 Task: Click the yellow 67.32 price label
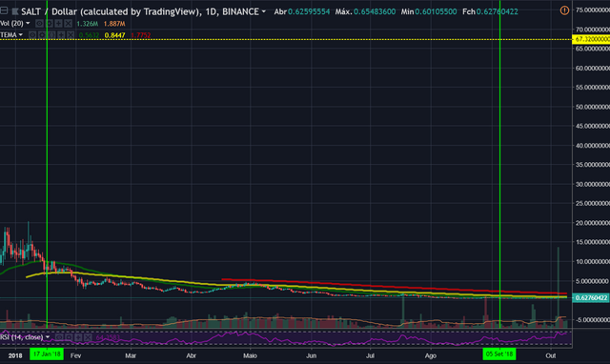tap(591, 39)
